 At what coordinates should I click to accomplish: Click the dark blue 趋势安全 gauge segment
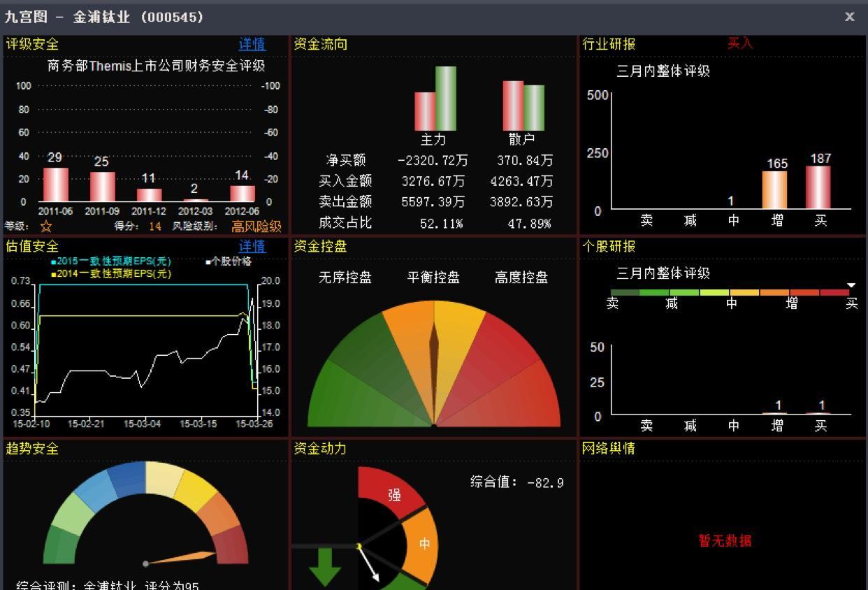(127, 479)
